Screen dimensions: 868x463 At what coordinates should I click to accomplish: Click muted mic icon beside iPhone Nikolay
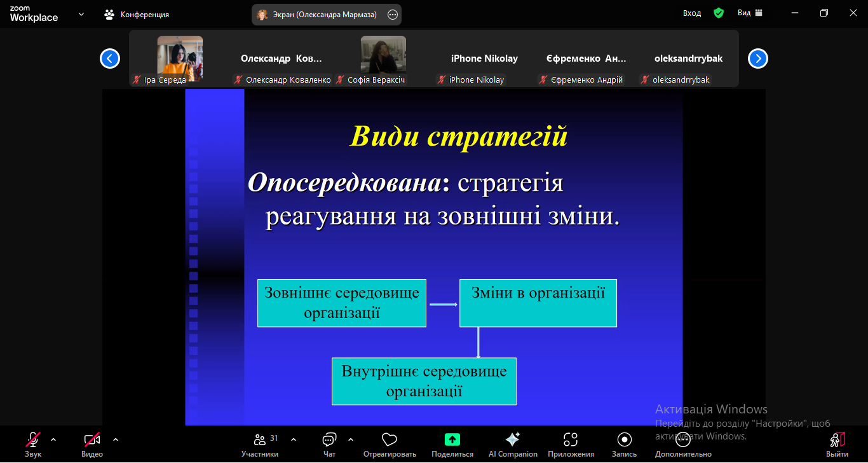pos(442,80)
